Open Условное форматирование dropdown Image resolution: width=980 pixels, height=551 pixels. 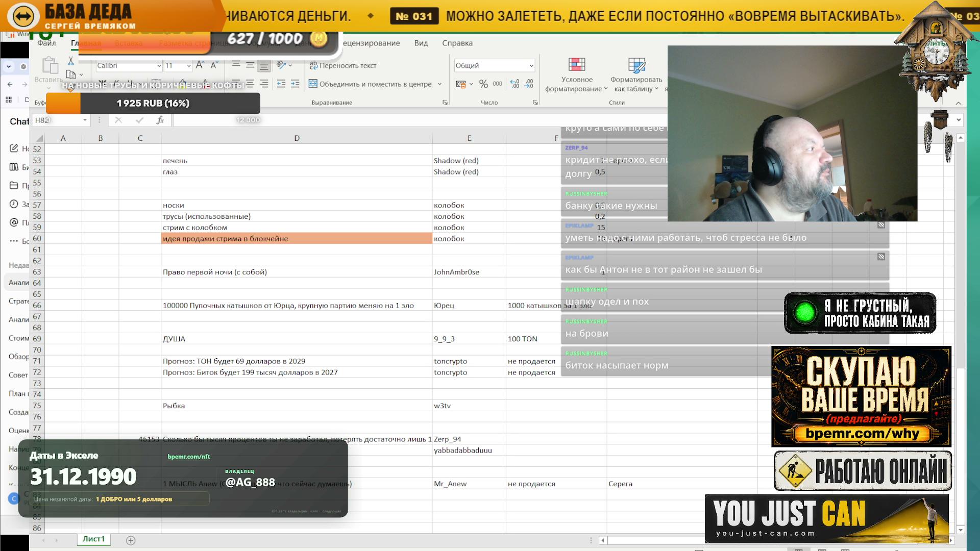pyautogui.click(x=577, y=74)
